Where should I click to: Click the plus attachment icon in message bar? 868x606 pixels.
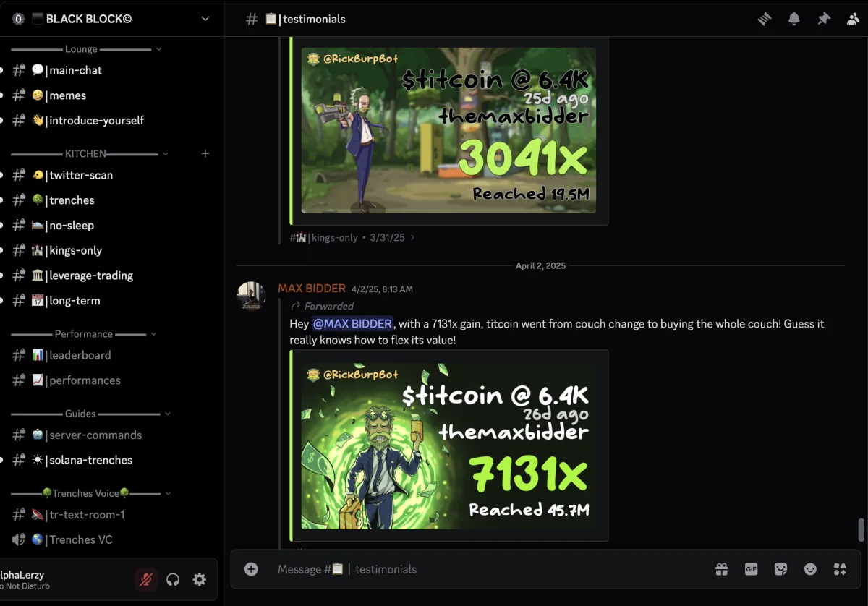point(251,569)
